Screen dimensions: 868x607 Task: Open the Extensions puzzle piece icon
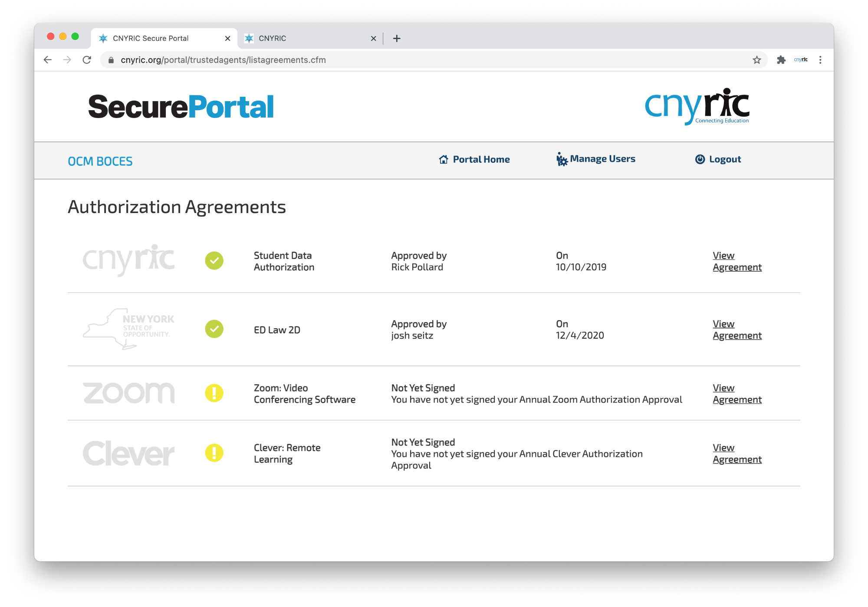781,60
